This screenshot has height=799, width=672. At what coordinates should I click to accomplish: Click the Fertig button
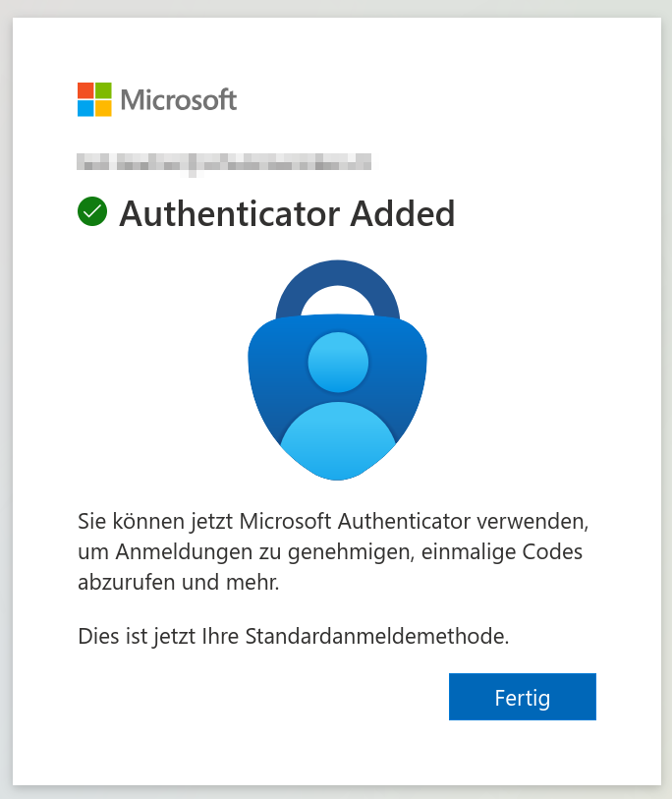tap(523, 697)
